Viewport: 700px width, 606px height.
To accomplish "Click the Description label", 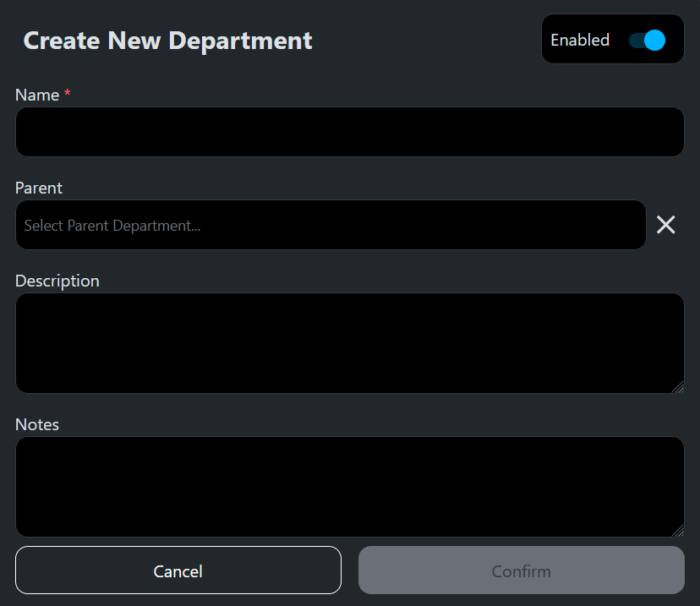I will pos(57,281).
